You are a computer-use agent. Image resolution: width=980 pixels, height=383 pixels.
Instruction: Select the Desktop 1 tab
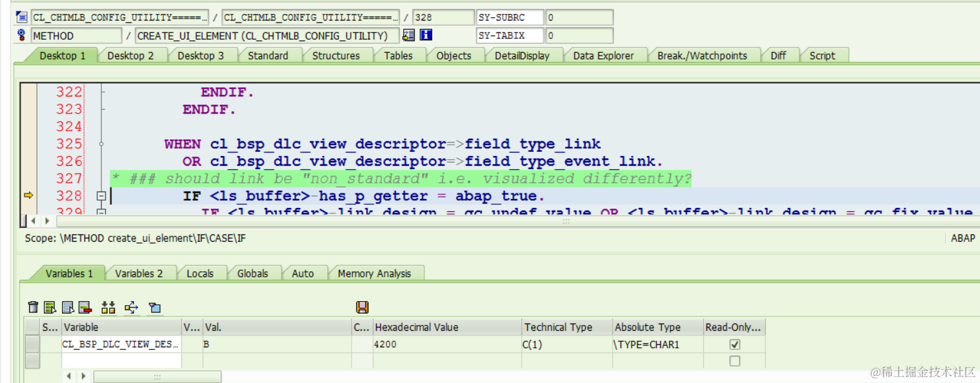coord(62,55)
